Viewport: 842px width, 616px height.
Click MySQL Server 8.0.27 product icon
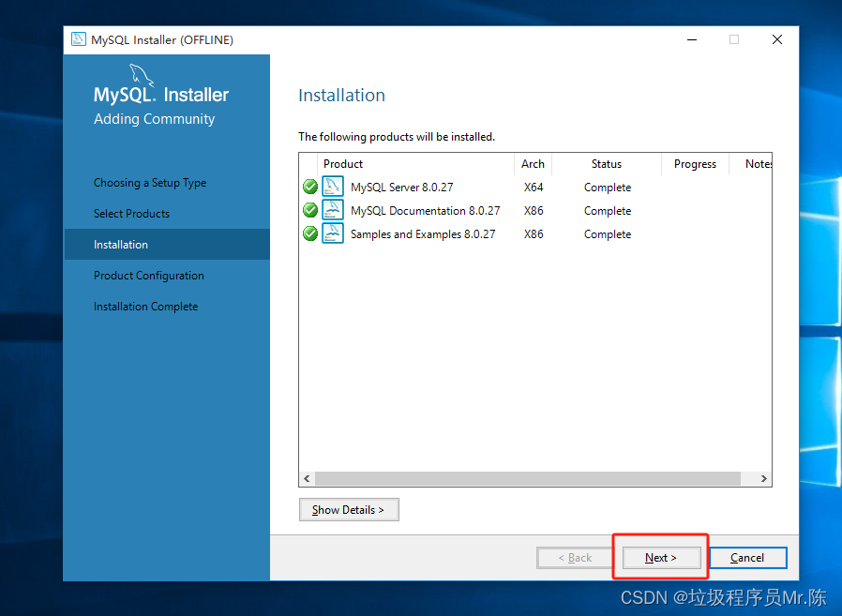pos(333,187)
